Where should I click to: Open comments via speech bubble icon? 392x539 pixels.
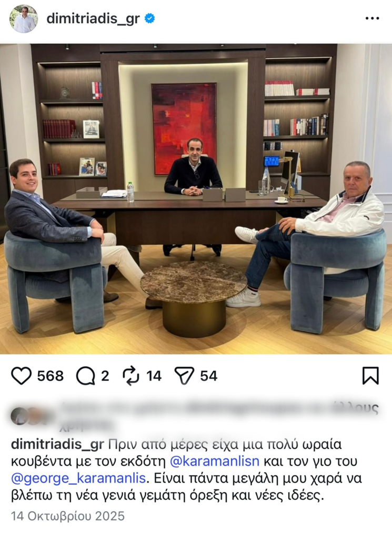point(86,376)
